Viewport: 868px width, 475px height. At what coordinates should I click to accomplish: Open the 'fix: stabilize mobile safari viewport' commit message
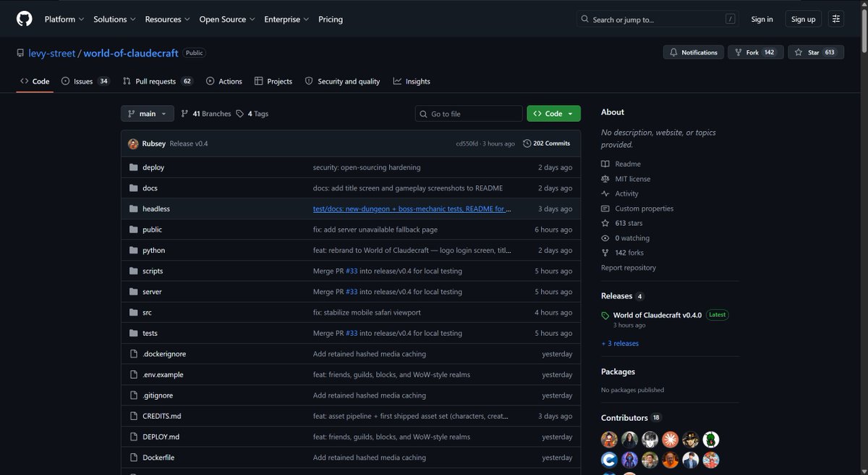point(367,313)
